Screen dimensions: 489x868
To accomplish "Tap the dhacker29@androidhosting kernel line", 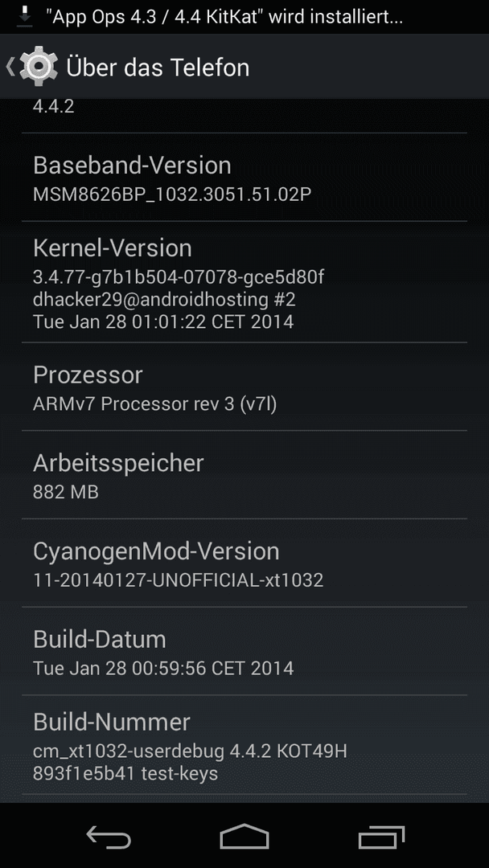I will (x=164, y=300).
